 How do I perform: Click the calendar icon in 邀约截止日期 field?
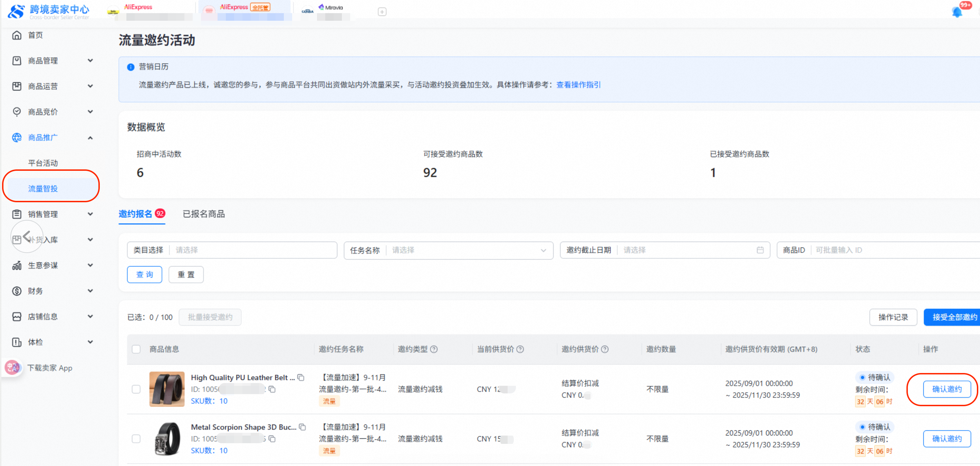[x=760, y=250]
